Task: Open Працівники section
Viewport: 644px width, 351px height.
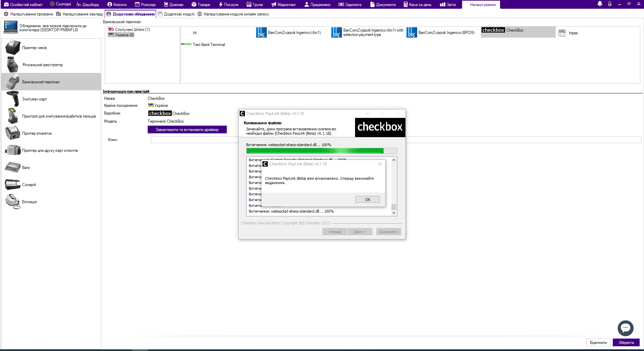Action: tap(317, 4)
